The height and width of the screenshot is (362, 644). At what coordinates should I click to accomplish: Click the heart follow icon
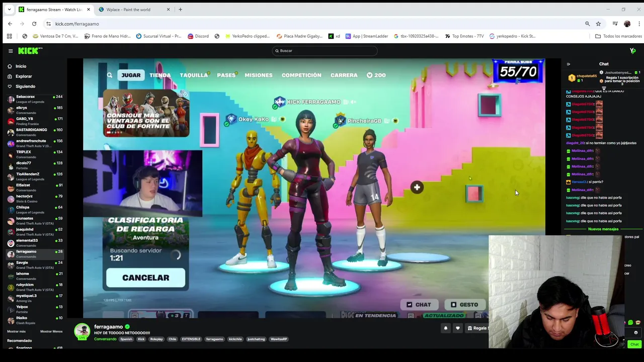pos(457,328)
